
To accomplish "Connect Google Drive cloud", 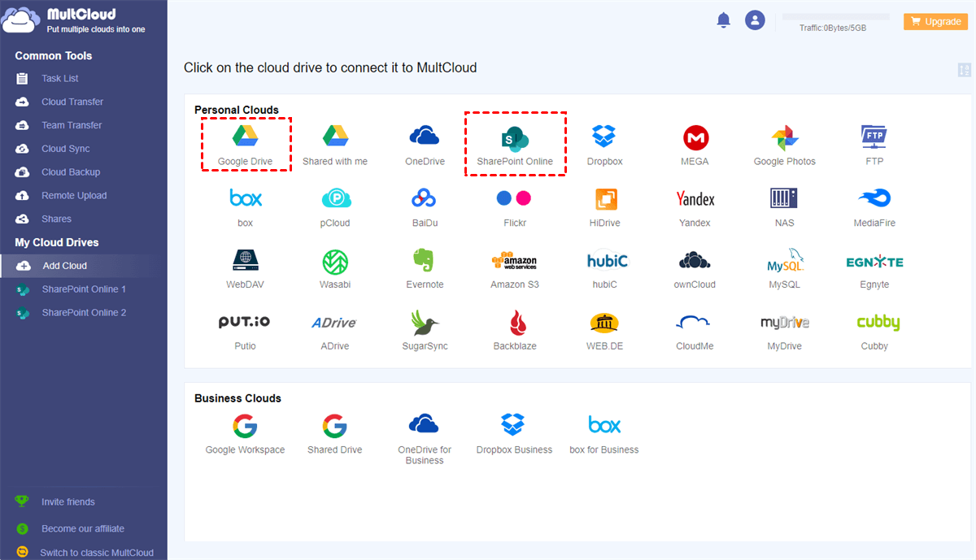I will coord(245,145).
